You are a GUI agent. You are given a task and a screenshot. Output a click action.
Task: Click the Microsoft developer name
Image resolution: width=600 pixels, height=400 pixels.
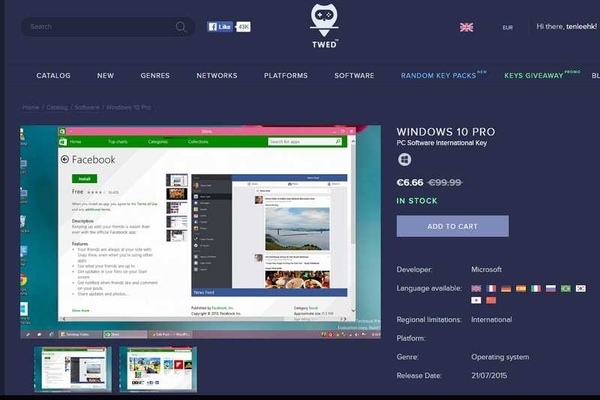tap(486, 269)
